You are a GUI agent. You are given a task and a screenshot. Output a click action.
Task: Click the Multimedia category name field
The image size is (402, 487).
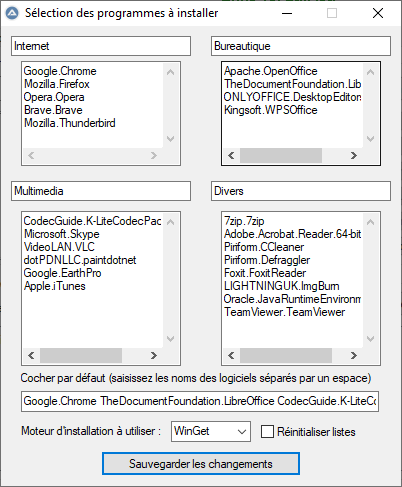[101, 191]
